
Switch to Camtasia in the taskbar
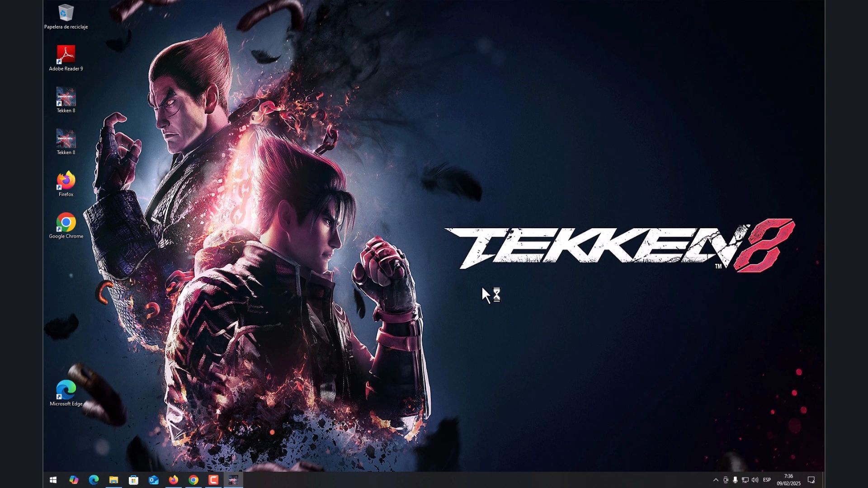coord(213,480)
